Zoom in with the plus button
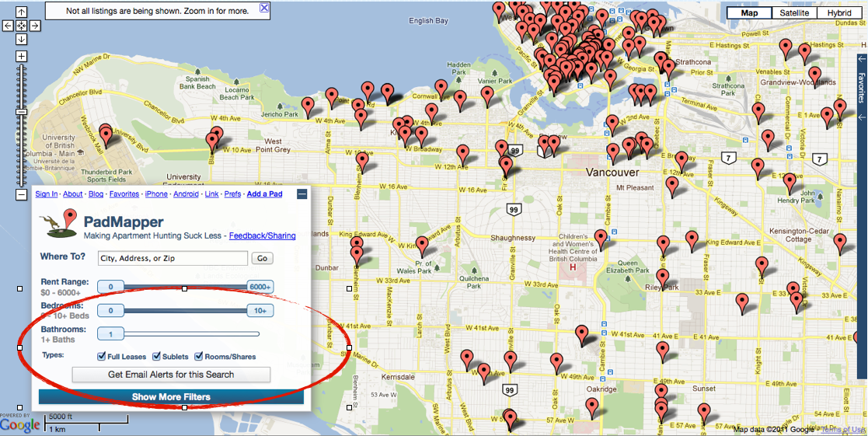This screenshot has width=868, height=436. [21, 57]
